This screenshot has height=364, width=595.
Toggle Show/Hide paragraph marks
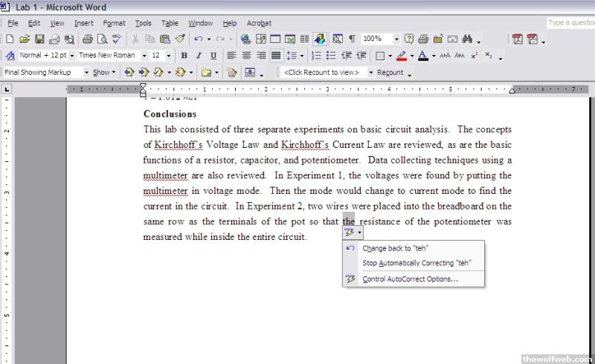352,39
